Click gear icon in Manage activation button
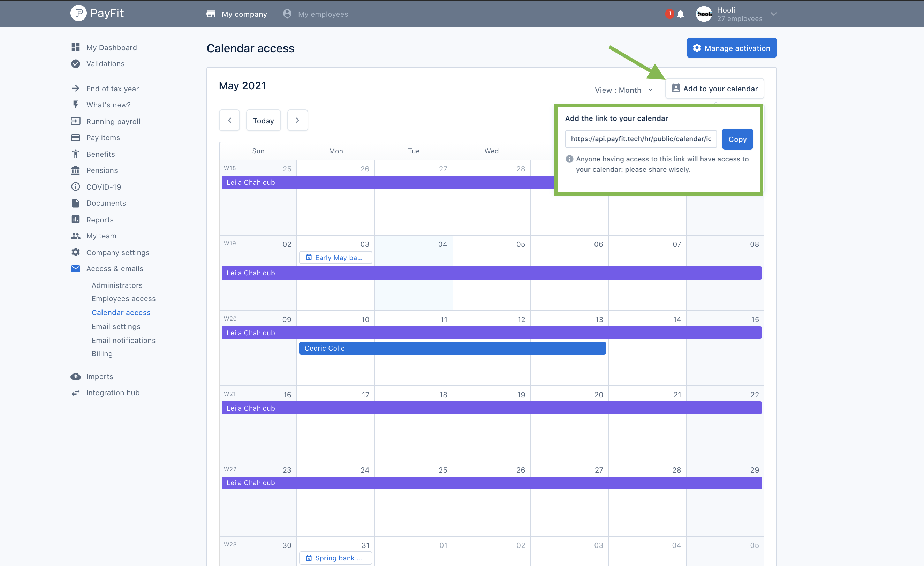 pyautogui.click(x=697, y=48)
